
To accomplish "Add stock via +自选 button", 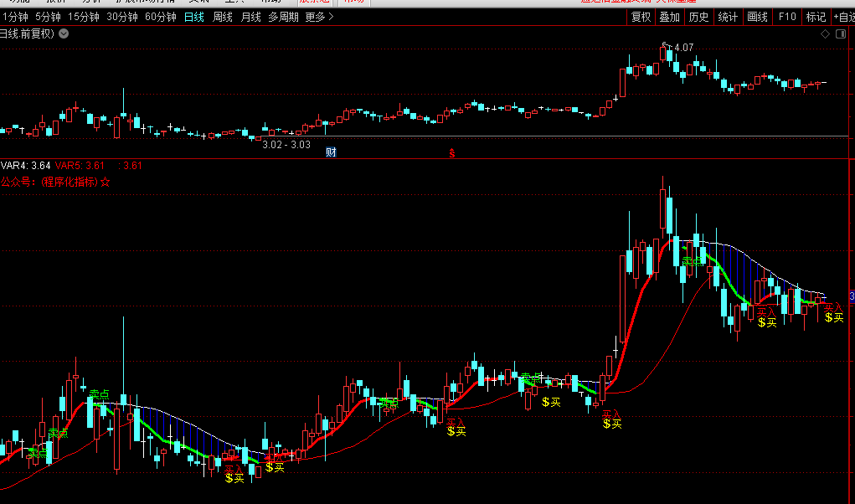I will 842,17.
